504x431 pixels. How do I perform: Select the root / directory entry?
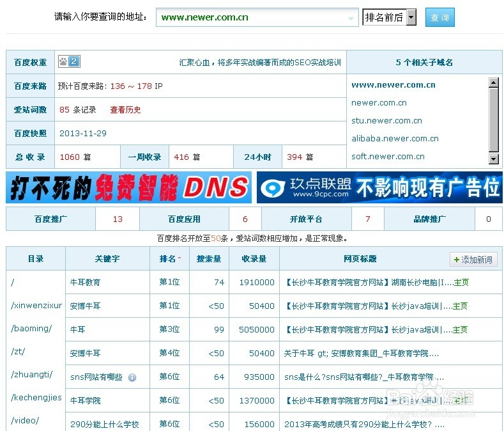13,282
